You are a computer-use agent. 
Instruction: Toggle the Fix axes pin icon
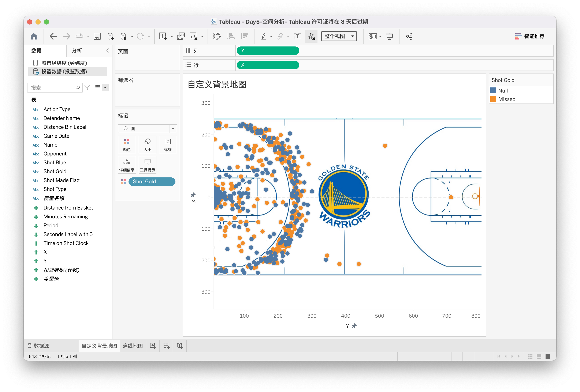(311, 36)
